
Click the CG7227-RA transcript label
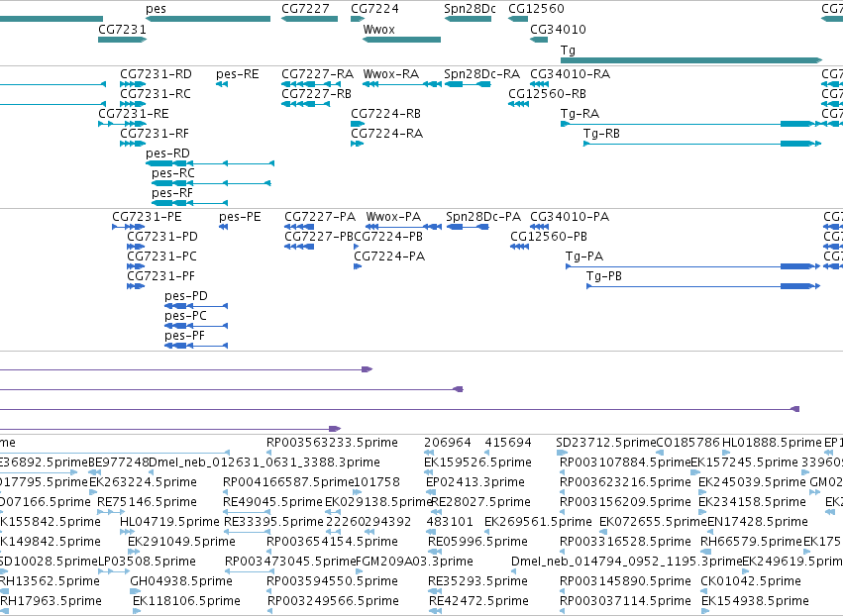click(318, 73)
